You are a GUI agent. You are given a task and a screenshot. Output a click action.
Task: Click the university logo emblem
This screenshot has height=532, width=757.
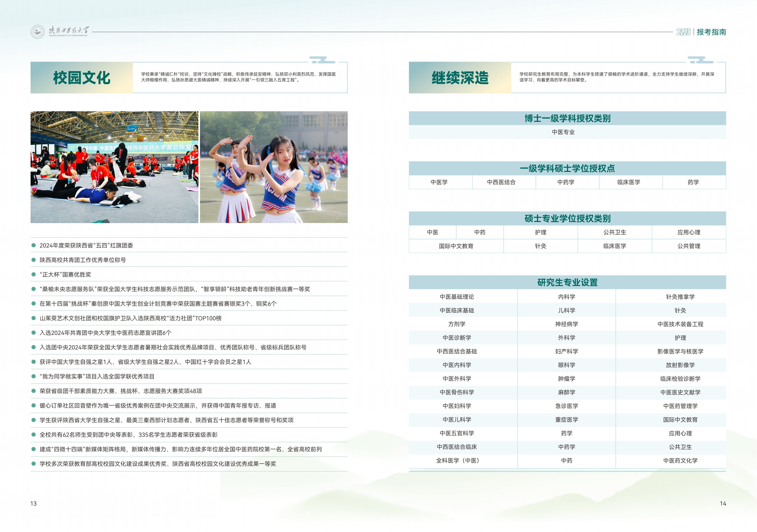[x=38, y=32]
